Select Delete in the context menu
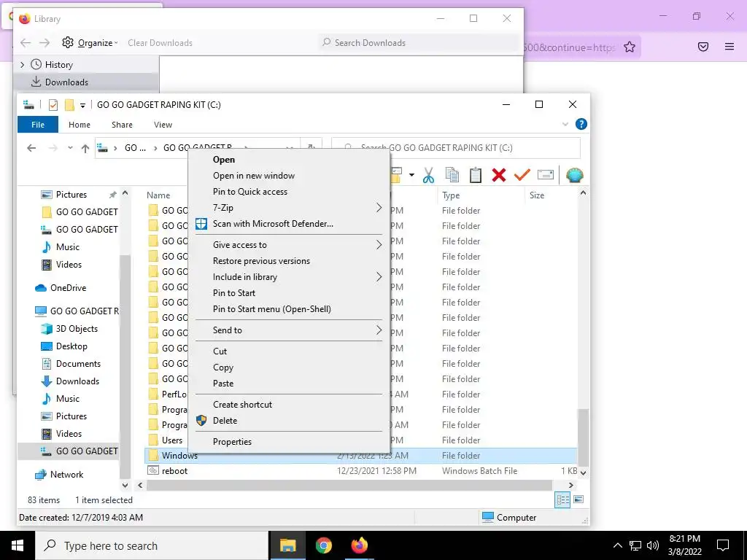 289,421
